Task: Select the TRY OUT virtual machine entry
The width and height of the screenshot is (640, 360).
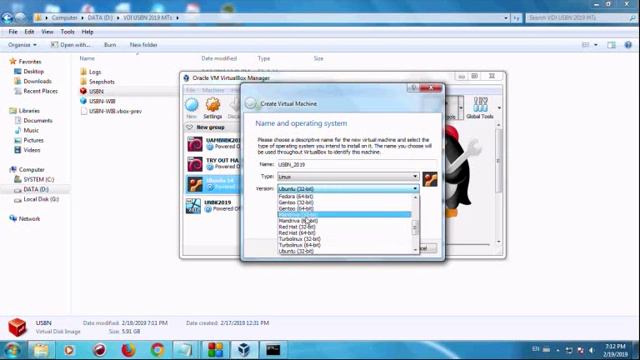Action: (x=212, y=164)
